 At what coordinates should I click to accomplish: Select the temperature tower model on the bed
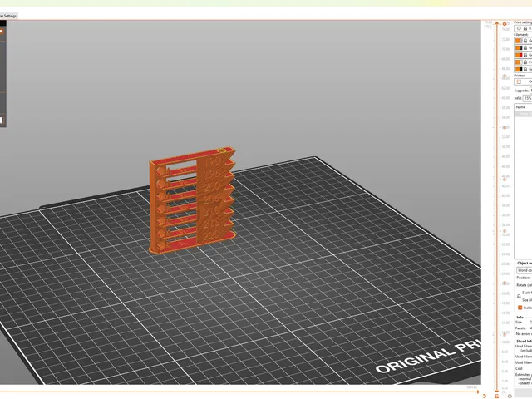(x=192, y=200)
